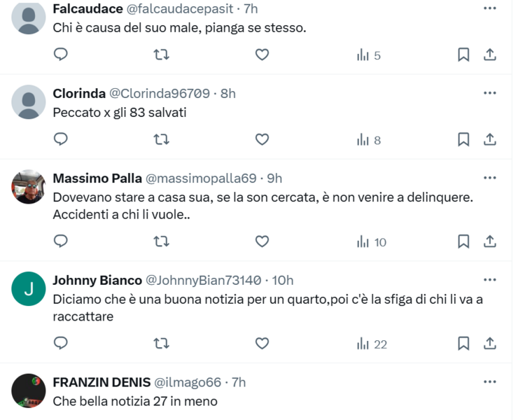Reply to Johnny Bianco's tweet
This screenshot has width=530, height=420.
click(x=61, y=344)
